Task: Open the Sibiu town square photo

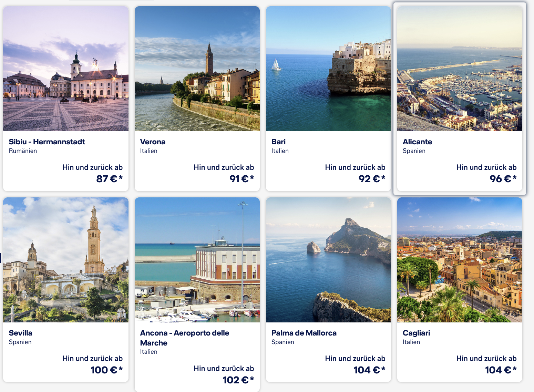Action: tap(66, 69)
